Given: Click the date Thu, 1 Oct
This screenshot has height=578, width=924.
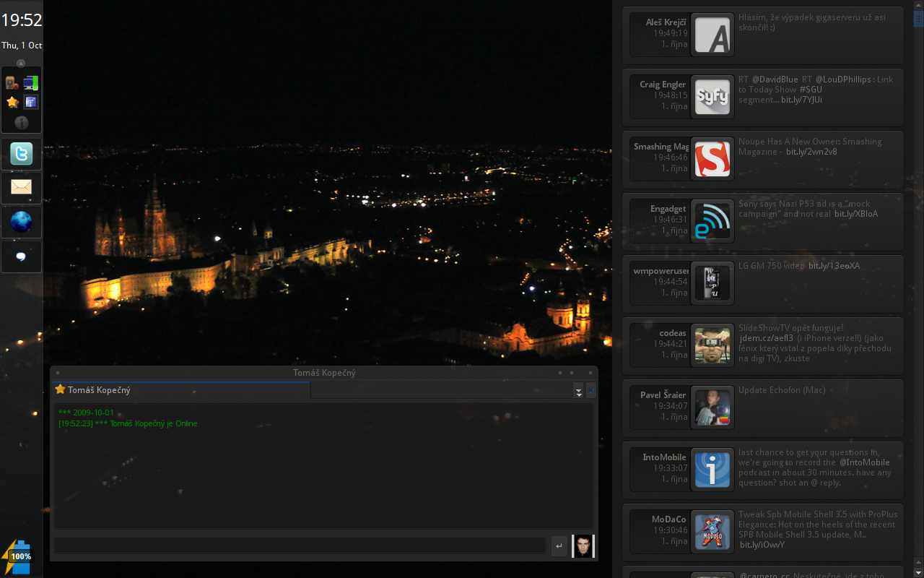Looking at the screenshot, I should [22, 45].
